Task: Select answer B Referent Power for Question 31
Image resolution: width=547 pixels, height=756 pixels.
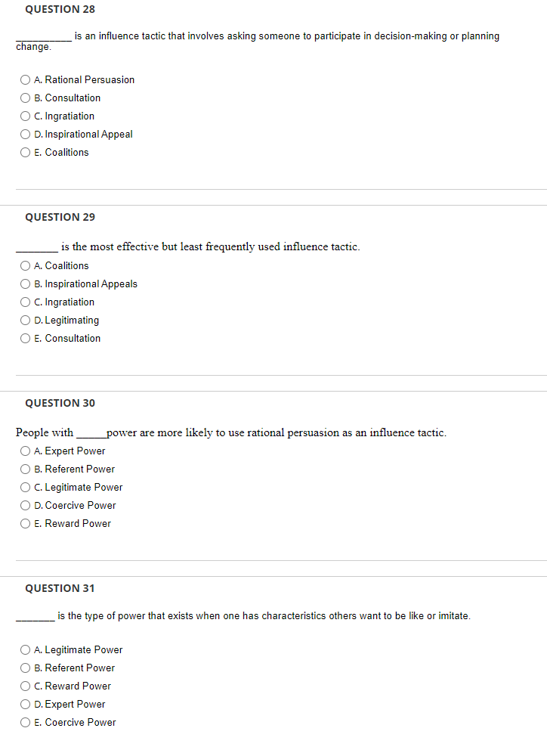Action: point(25,668)
